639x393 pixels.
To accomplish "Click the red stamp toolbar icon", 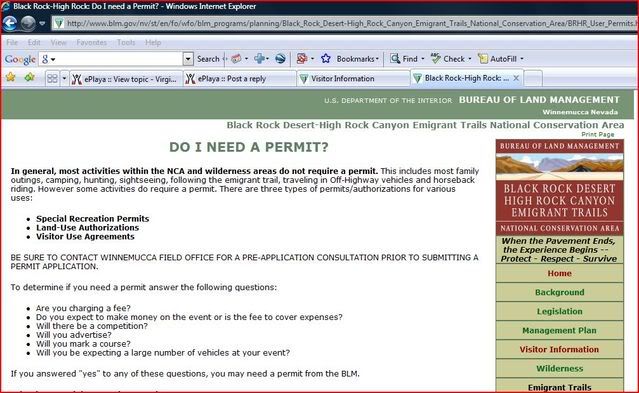I will coord(236,59).
